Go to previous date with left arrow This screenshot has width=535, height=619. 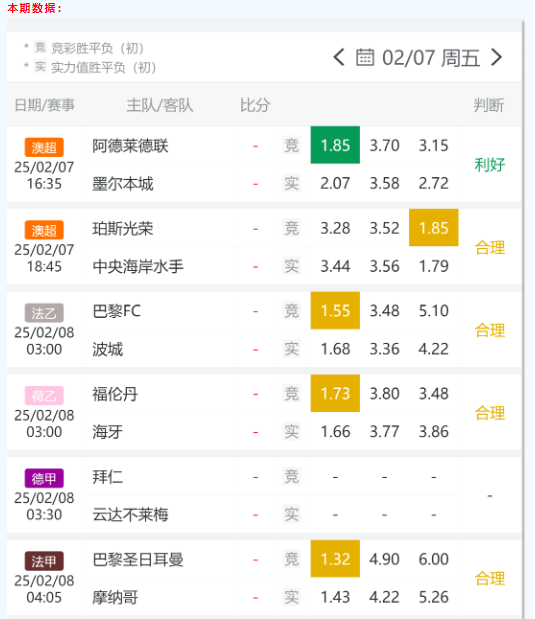click(339, 58)
